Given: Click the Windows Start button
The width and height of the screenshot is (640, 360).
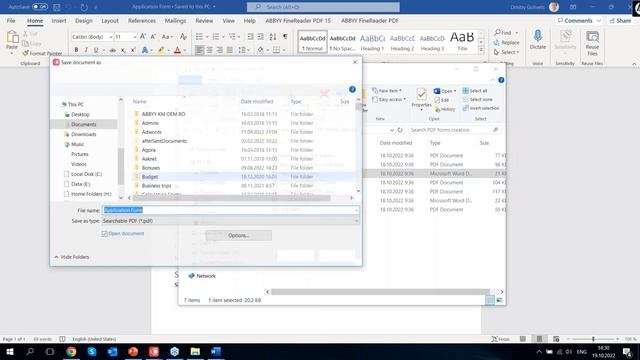Looking at the screenshot, I should click(x=9, y=351).
